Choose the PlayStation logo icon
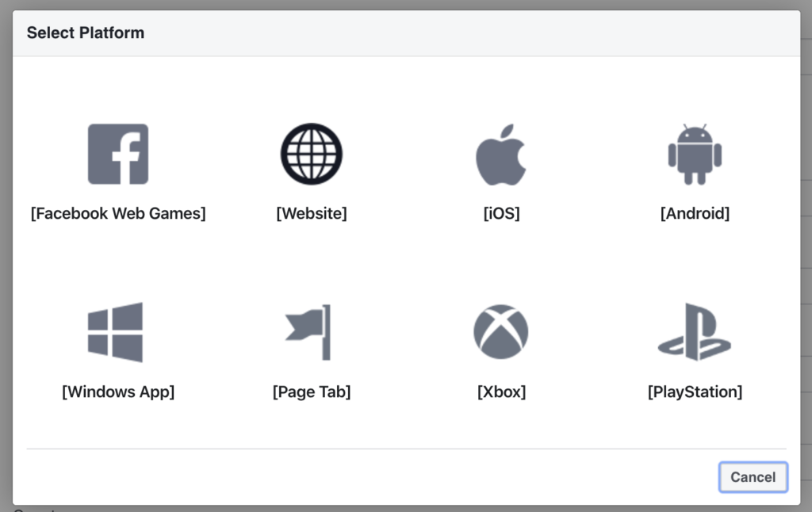 click(x=694, y=332)
